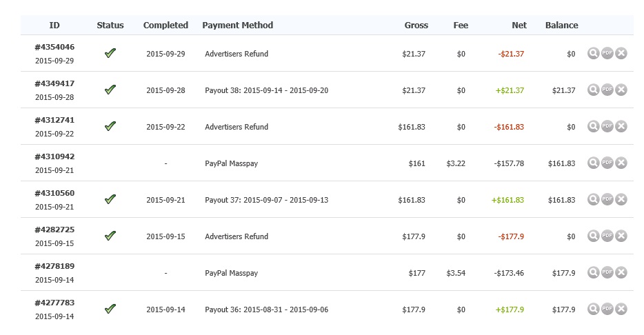Download PDF for transaction #4349417
This screenshot has width=644, height=335.
[x=607, y=90]
